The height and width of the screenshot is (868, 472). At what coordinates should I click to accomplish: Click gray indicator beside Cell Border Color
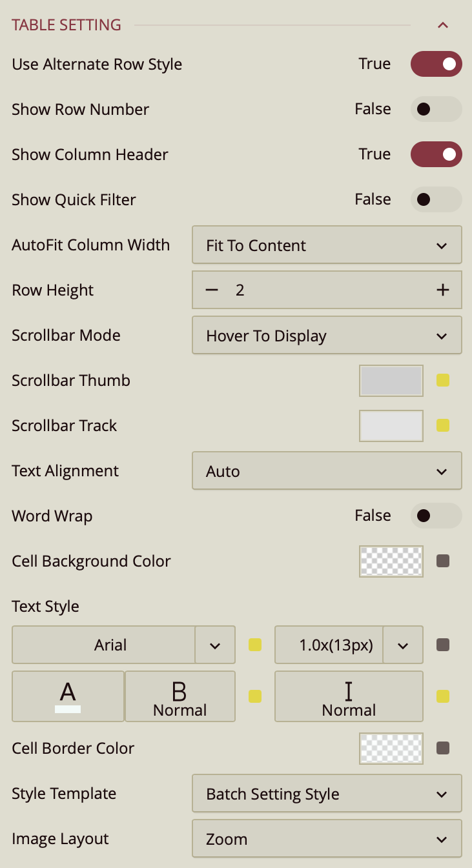point(442,748)
